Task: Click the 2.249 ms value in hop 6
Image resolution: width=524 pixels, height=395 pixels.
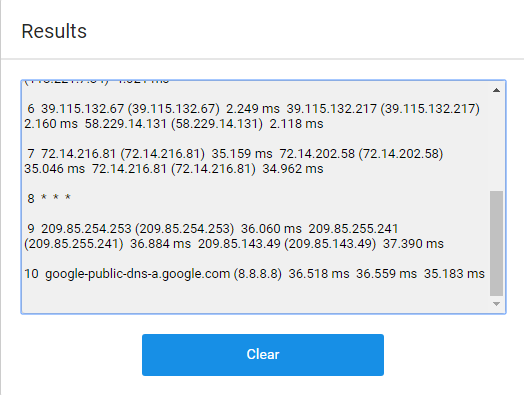Action: coord(253,109)
